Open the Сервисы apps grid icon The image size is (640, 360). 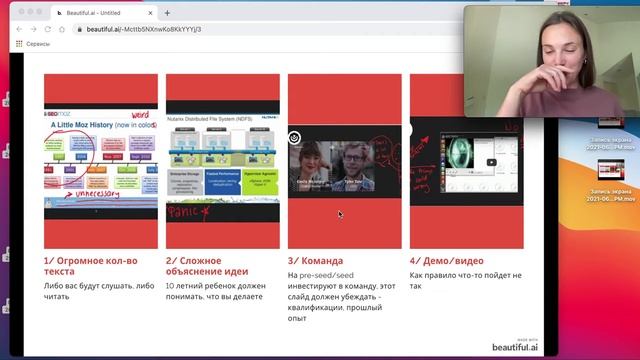tap(19, 44)
